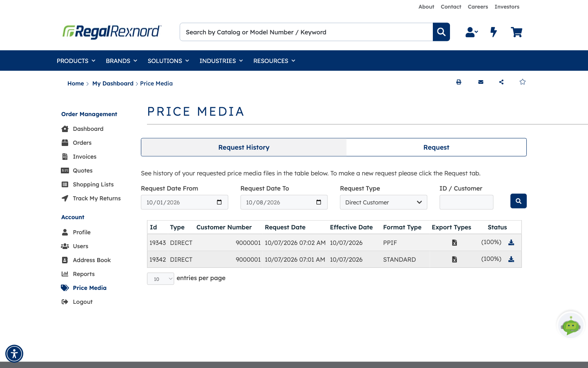Print this page using the printer icon

[x=459, y=82]
